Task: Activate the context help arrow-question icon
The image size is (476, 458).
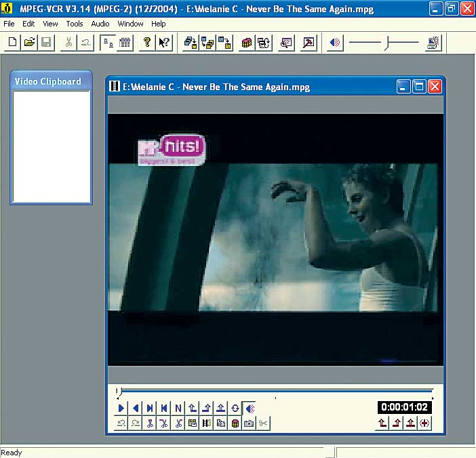Action: (x=164, y=43)
